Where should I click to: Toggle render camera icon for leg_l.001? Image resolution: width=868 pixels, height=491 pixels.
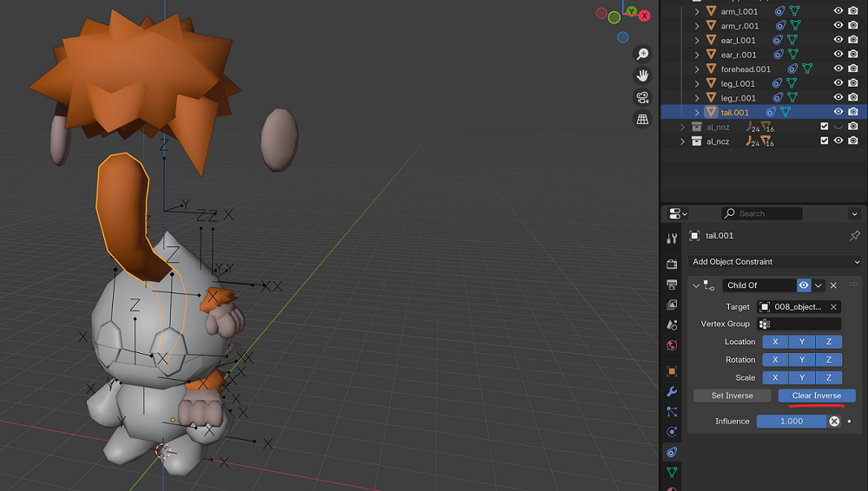coord(853,82)
